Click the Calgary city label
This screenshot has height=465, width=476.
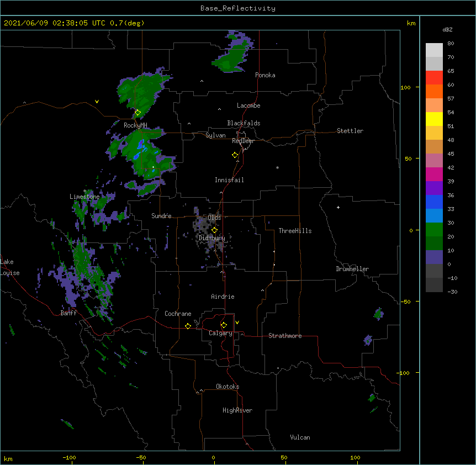coord(220,333)
